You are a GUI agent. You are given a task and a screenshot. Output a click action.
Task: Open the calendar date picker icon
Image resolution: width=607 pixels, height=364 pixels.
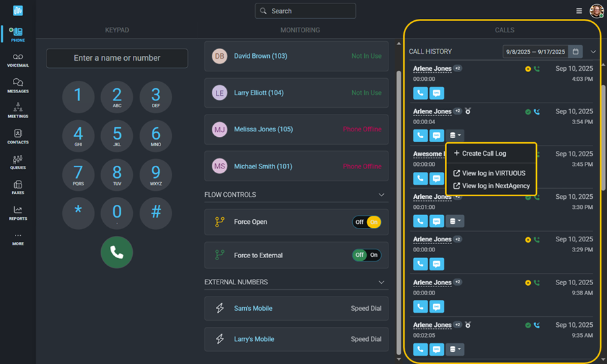(575, 51)
